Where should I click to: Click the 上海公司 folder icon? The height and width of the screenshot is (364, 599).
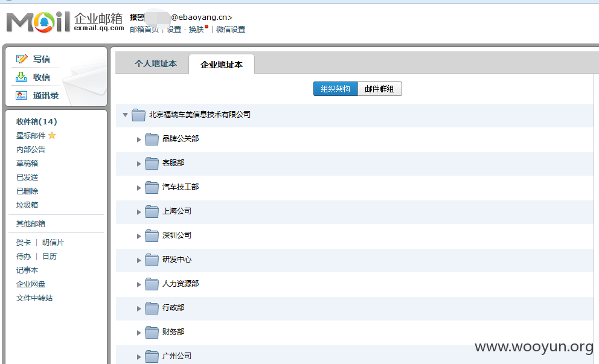pos(152,211)
